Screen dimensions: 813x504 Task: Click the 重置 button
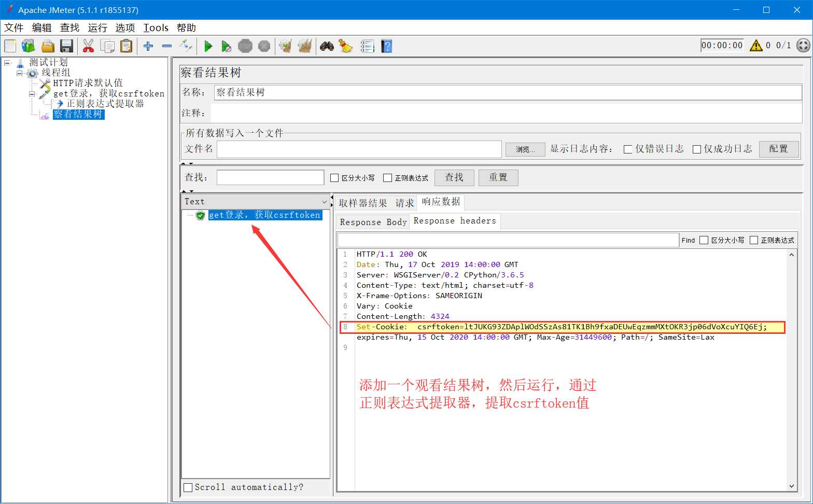(x=498, y=177)
